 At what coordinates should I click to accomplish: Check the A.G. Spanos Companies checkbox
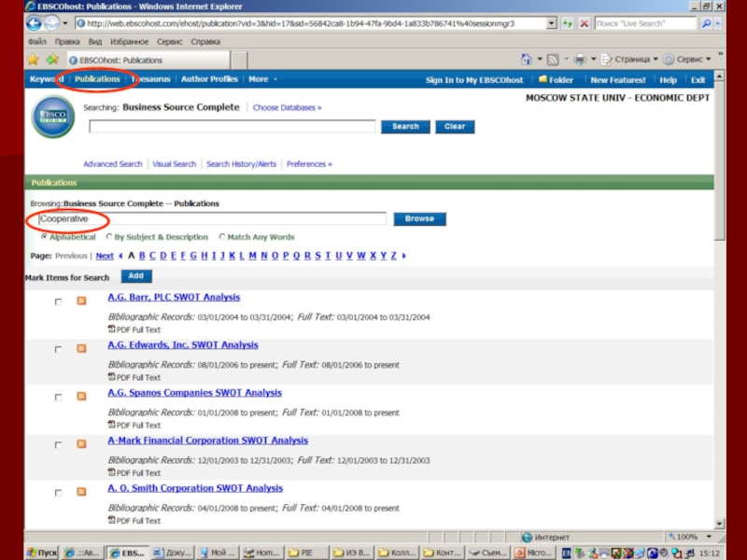58,398
